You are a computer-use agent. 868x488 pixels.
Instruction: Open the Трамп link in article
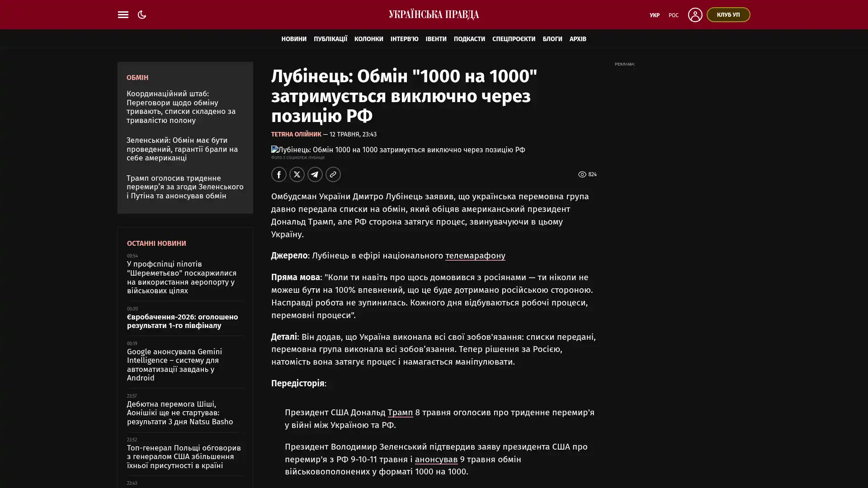tap(400, 413)
